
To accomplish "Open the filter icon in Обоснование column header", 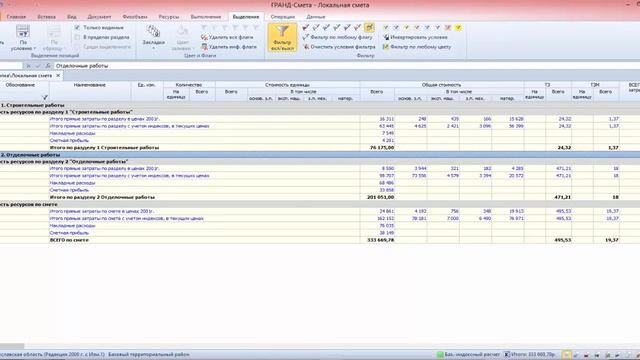I will [45, 97].
